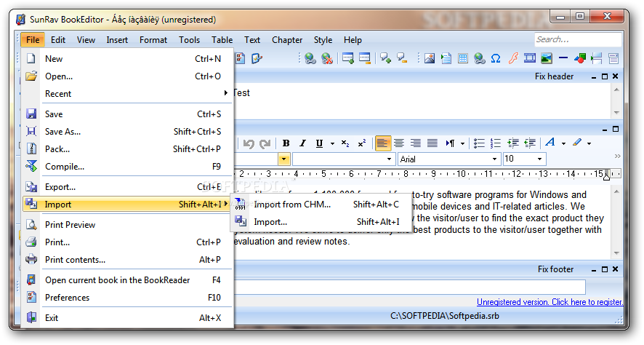This screenshot has width=644, height=345.
Task: Toggle center text alignment
Action: click(399, 143)
